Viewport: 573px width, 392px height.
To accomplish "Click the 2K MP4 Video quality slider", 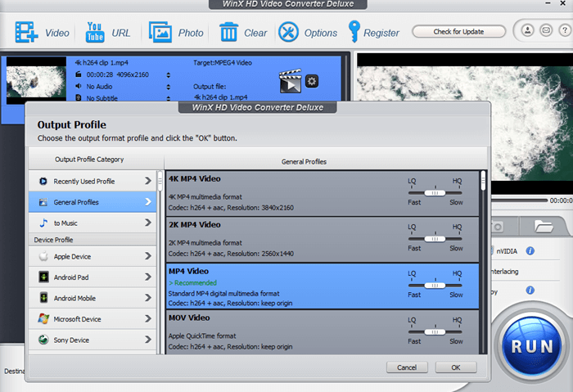I will [x=435, y=238].
